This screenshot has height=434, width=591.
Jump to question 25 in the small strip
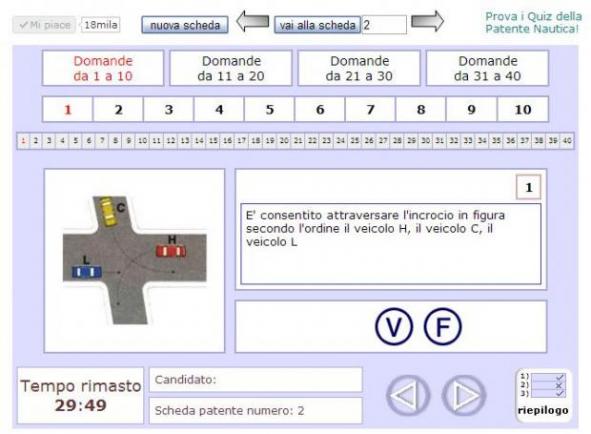[x=355, y=141]
